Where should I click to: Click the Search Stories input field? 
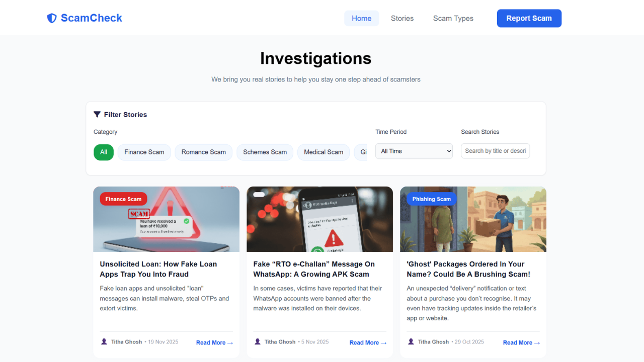(495, 151)
